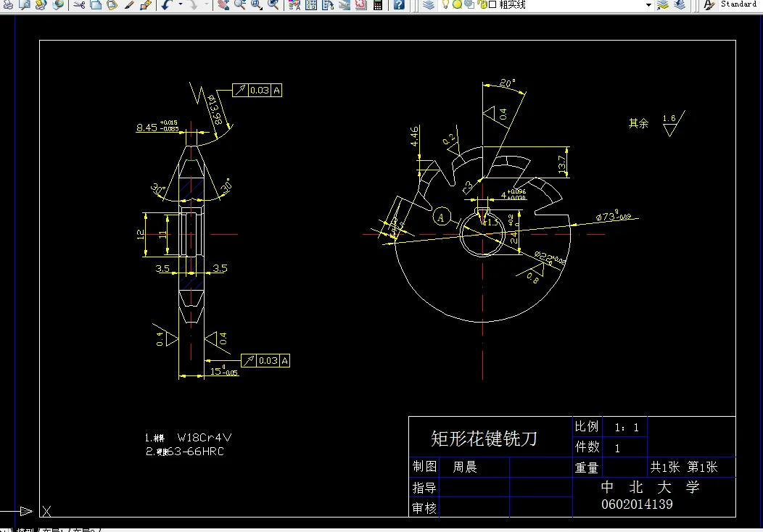The image size is (763, 532).
Task: Select the 8.45 toleranced dimension
Action: point(157,127)
